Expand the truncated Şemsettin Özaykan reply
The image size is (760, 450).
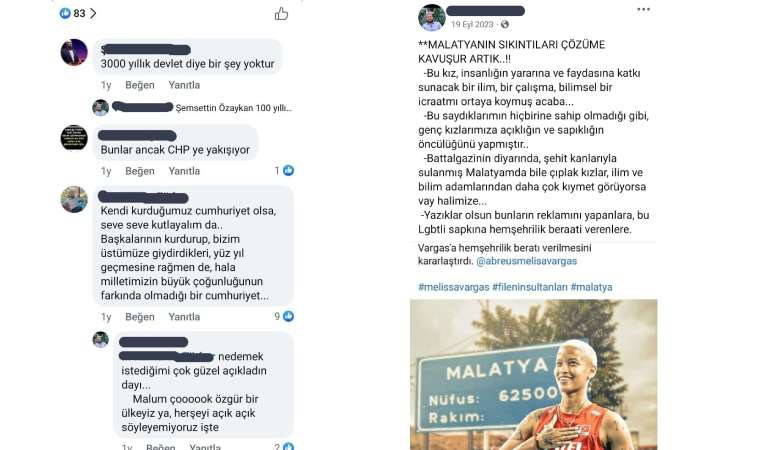click(234, 108)
